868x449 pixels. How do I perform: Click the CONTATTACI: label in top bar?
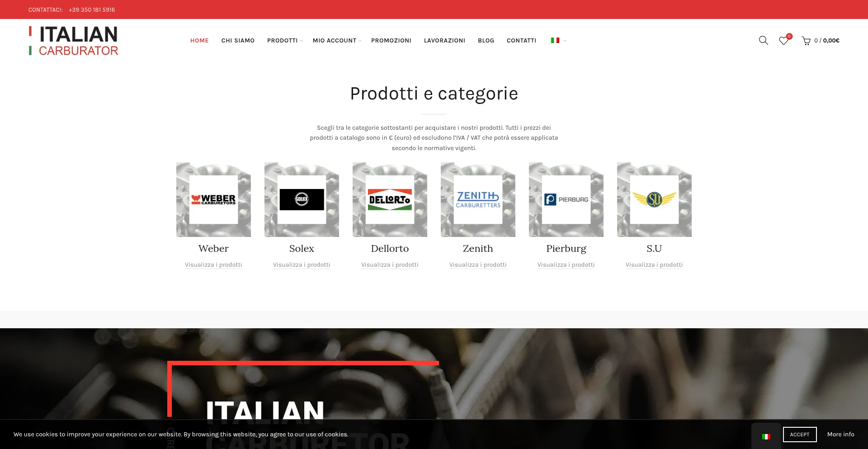pos(46,9)
